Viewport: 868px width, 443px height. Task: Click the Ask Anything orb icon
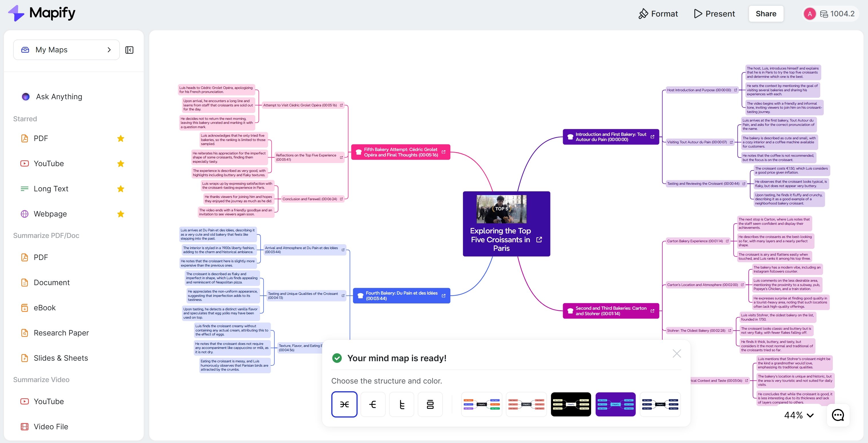click(26, 97)
